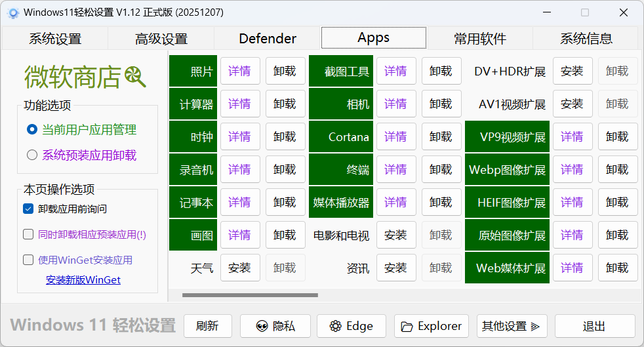Viewport: 644px width, 347px height.
Task: Open the Defender tab
Action: [x=268, y=39]
